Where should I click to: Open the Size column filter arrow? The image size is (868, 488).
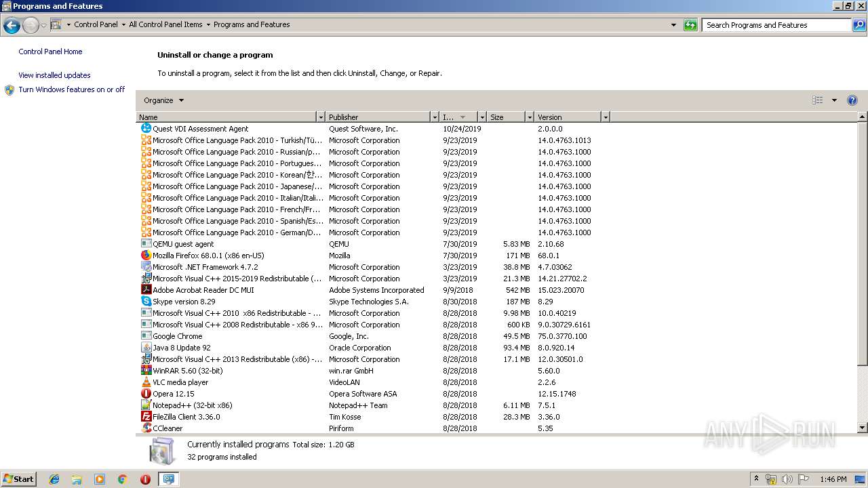pos(530,117)
